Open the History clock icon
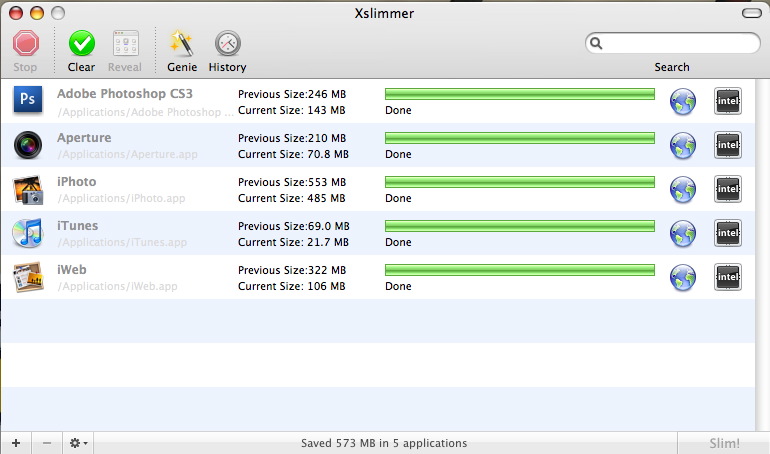Screen dimensions: 770x454 coord(227,43)
